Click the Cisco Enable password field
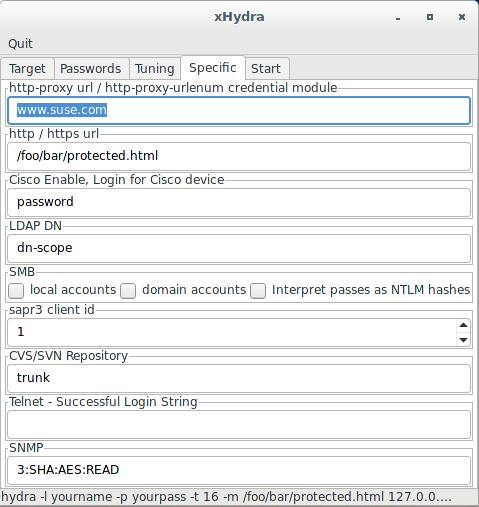This screenshot has width=479, height=507. pyautogui.click(x=239, y=202)
